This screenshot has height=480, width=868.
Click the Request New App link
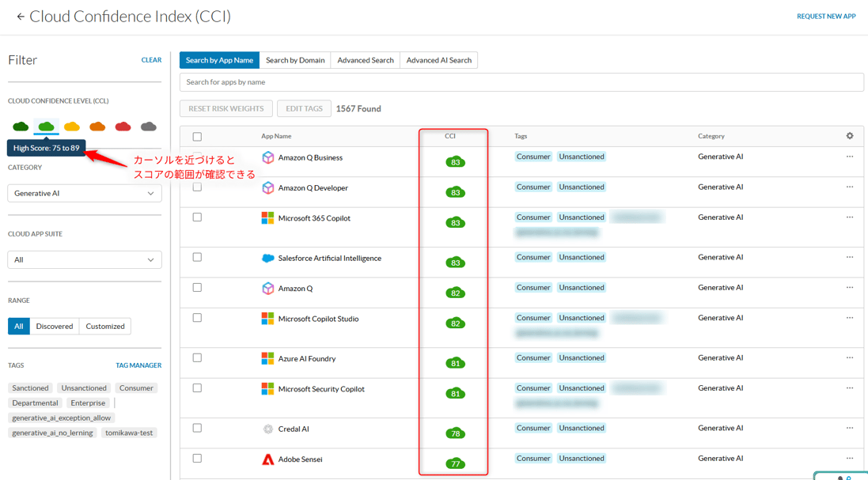pyautogui.click(x=826, y=16)
